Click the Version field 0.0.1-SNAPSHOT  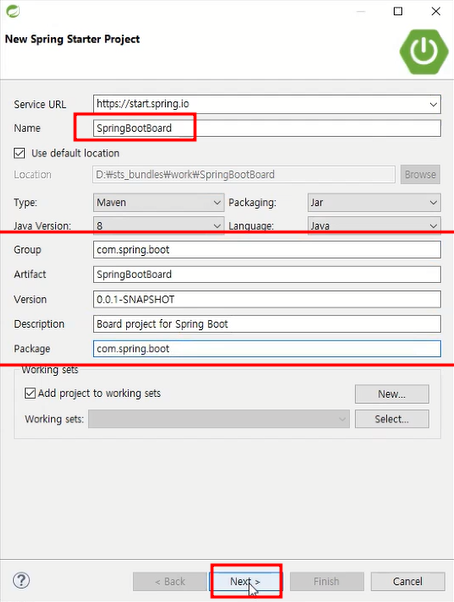pos(267,299)
